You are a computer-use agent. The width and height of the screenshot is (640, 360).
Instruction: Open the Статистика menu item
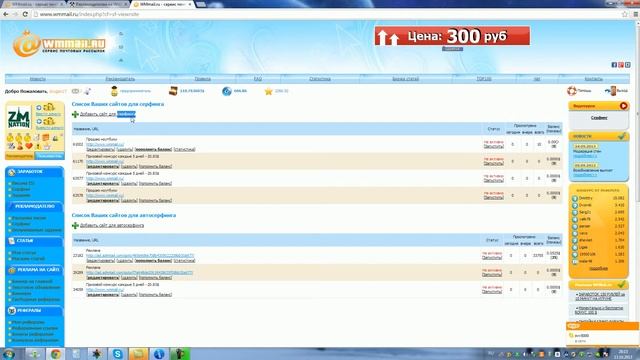(x=320, y=79)
